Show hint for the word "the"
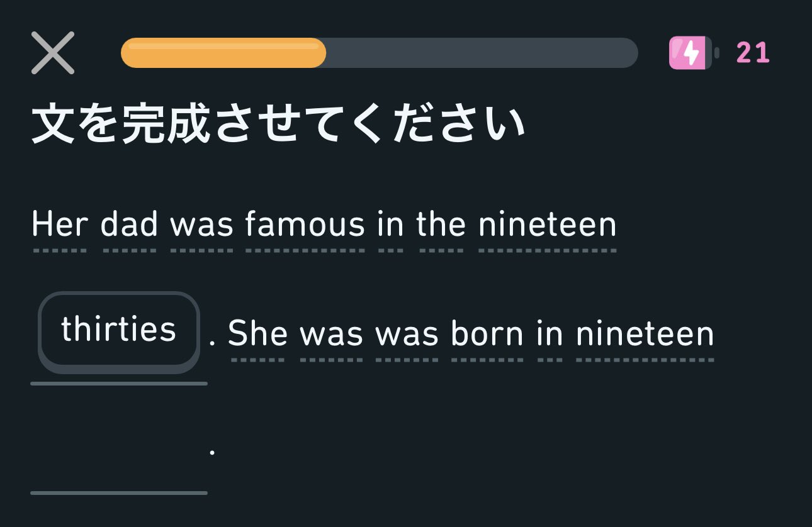Image resolution: width=812 pixels, height=527 pixels. point(441,225)
